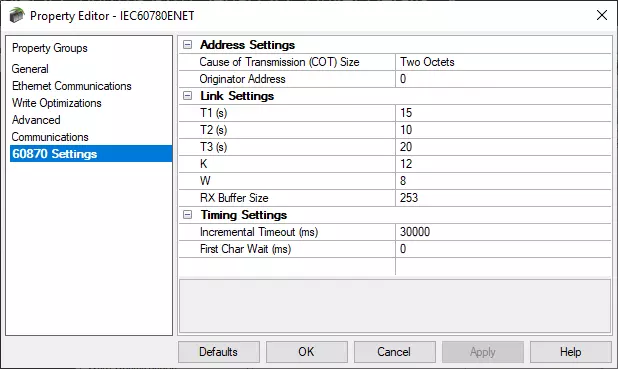Select the Advanced property group
This screenshot has height=369, width=618.
(36, 120)
